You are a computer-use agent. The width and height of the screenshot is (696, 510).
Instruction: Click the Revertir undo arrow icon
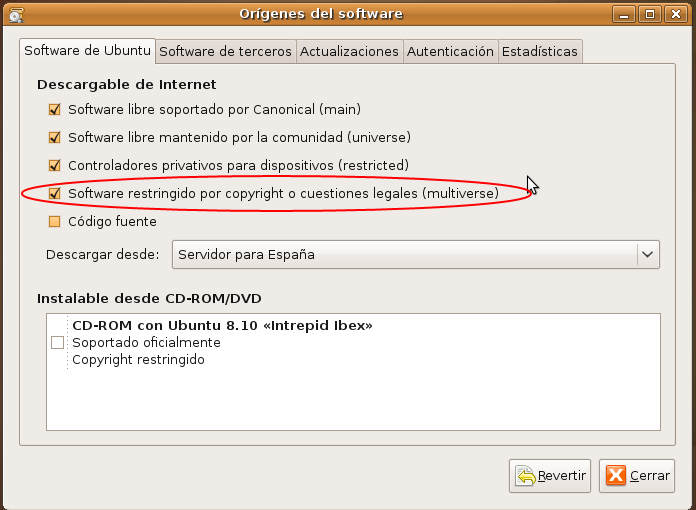(x=526, y=476)
